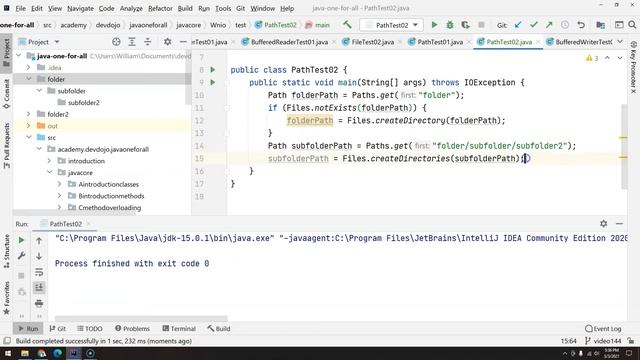Select opened file target icon in Project panel
Viewport: 640px width, 360px height.
[x=116, y=42]
